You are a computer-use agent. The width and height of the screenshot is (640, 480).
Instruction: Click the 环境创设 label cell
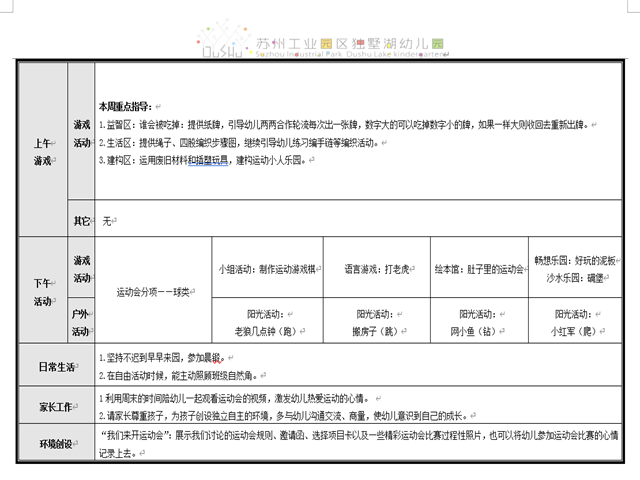click(57, 442)
